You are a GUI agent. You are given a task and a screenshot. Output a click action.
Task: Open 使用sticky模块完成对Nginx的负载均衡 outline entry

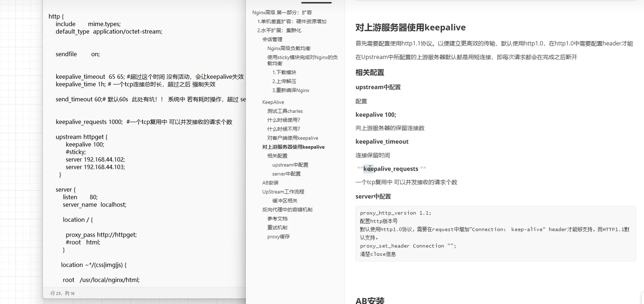(302, 60)
